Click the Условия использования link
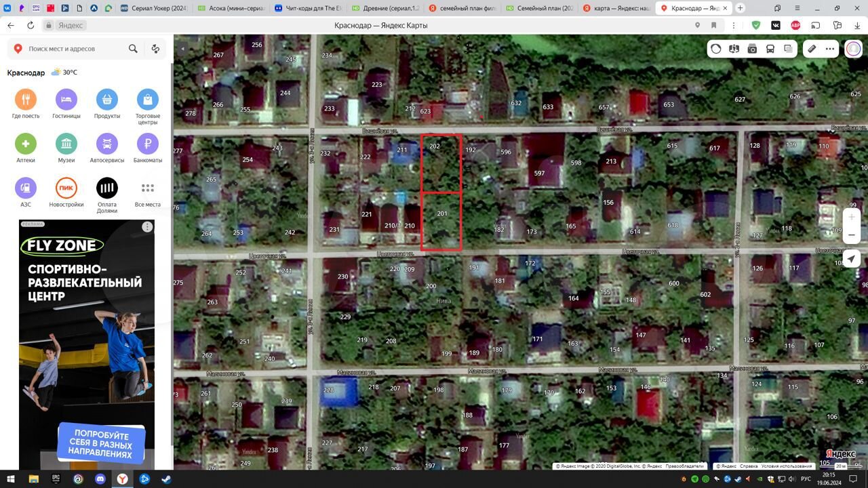Image resolution: width=868 pixels, height=488 pixels. (x=787, y=466)
